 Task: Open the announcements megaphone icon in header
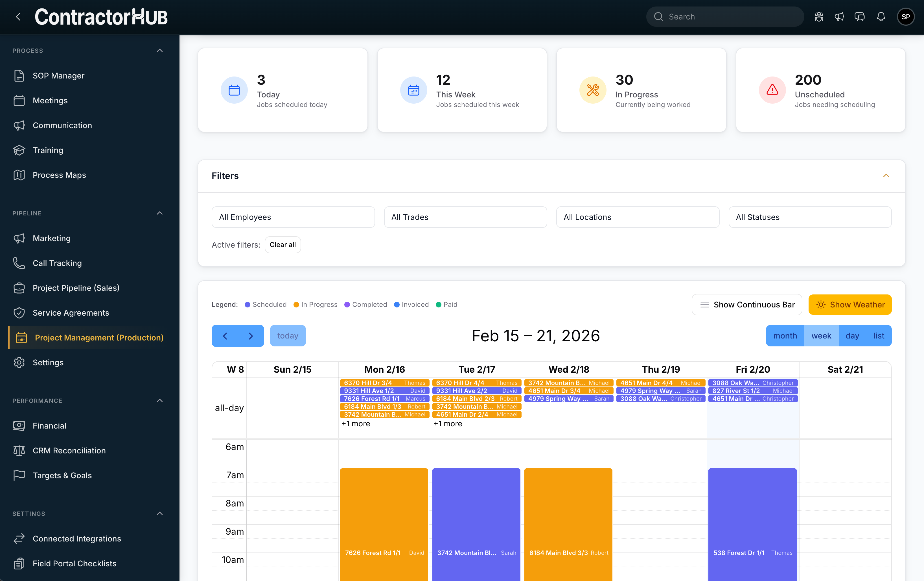[x=839, y=17]
